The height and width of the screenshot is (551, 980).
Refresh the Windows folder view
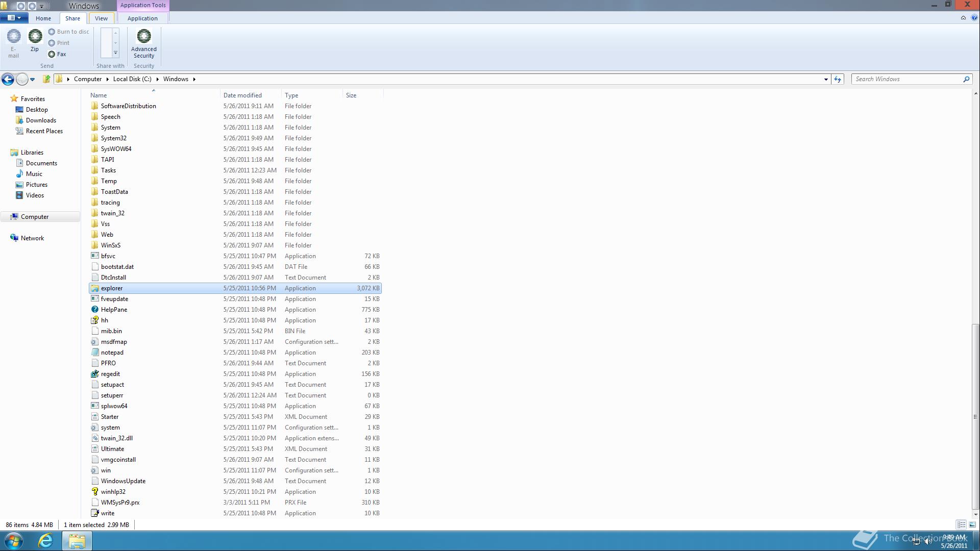click(838, 79)
